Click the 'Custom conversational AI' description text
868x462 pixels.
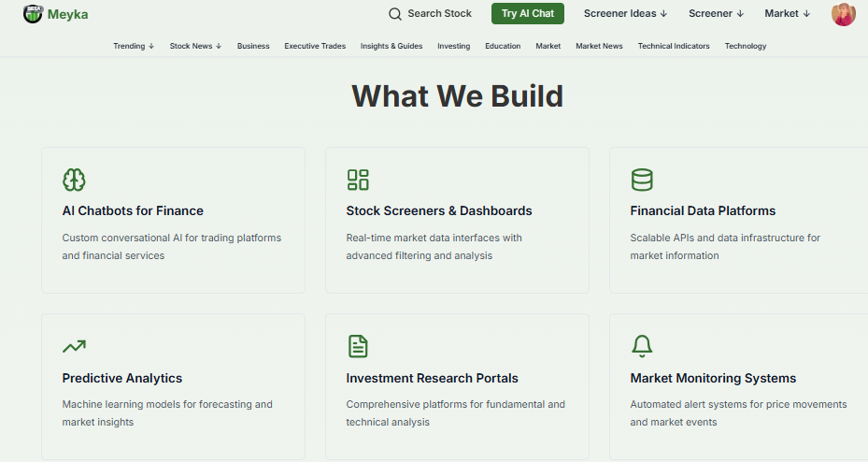pyautogui.click(x=172, y=247)
